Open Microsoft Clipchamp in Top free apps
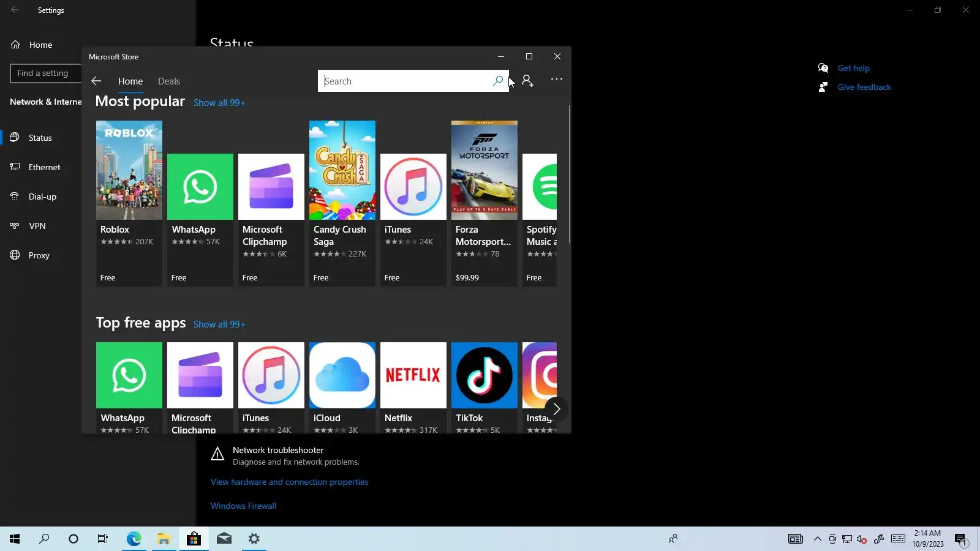This screenshot has height=551, width=980. (x=200, y=388)
